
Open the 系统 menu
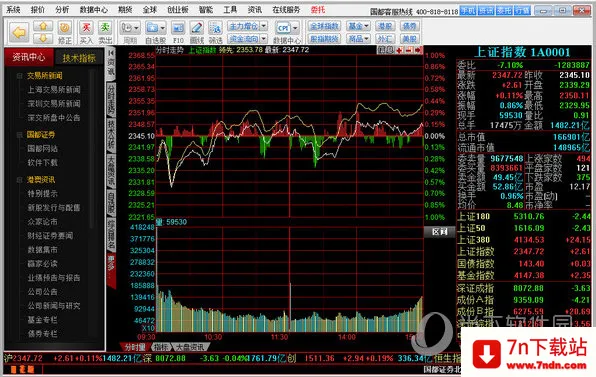pos(14,10)
